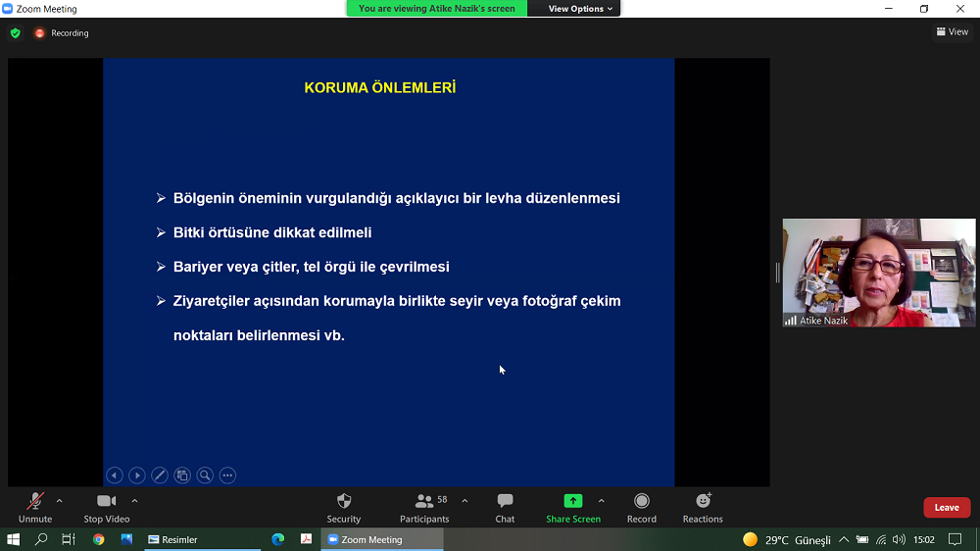Click the green encryption shield icon
This screenshot has height=551, width=980.
16,33
